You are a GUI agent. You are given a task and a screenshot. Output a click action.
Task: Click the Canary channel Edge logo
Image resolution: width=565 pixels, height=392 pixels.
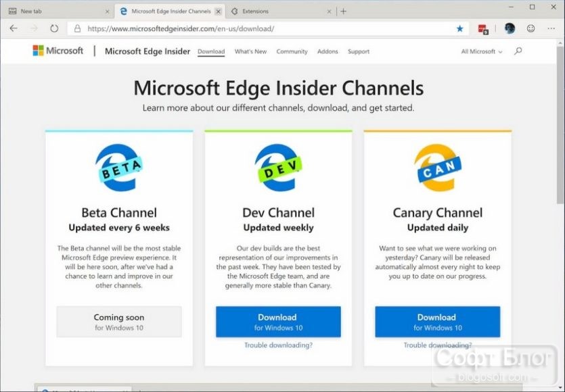(x=437, y=168)
